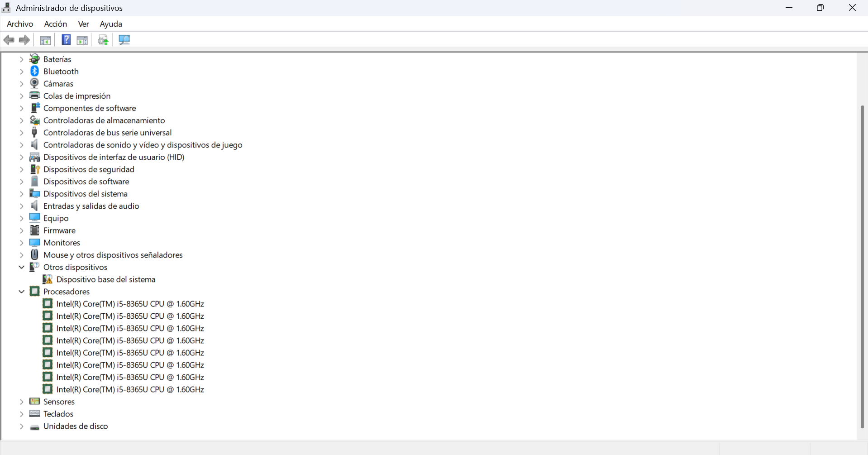The height and width of the screenshot is (455, 868).
Task: Expand the Monitores category
Action: click(21, 243)
